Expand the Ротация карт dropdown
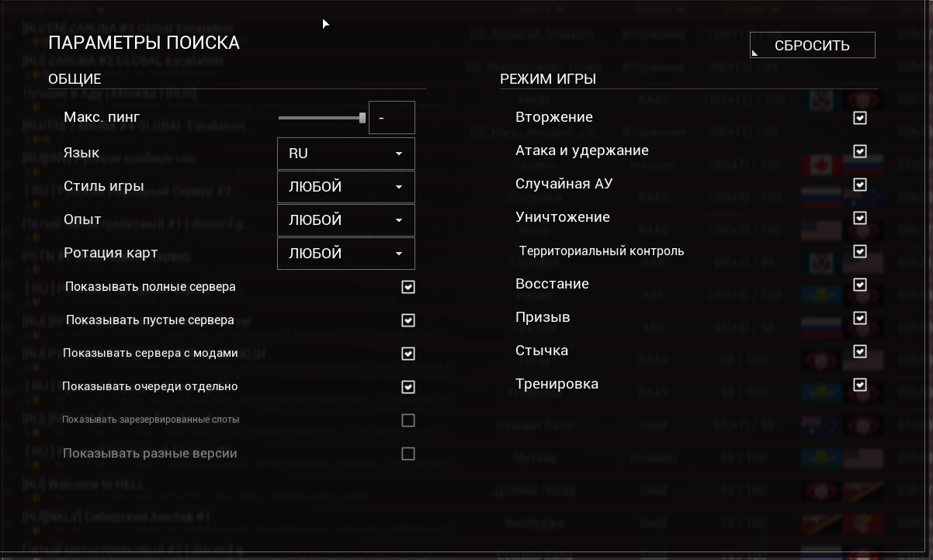This screenshot has width=933, height=560. click(x=346, y=254)
